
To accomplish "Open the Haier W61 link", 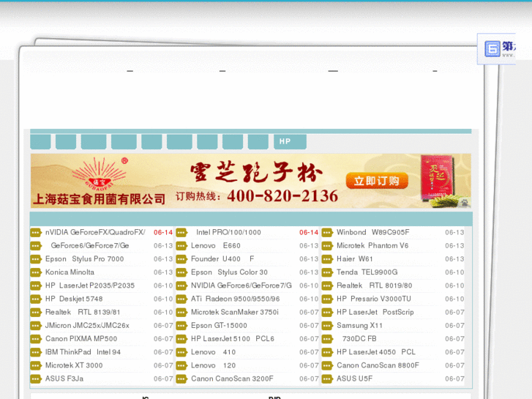I will point(355,259).
